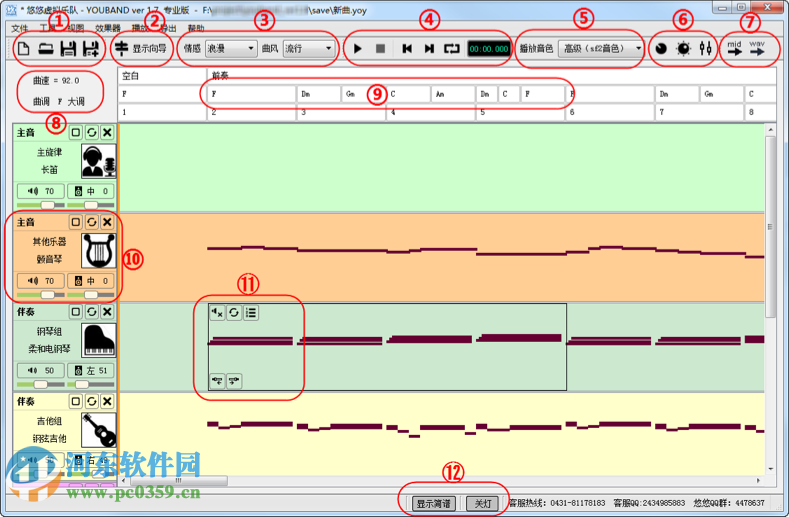Regenerate the 长笛 track with the refresh icon

[x=92, y=132]
